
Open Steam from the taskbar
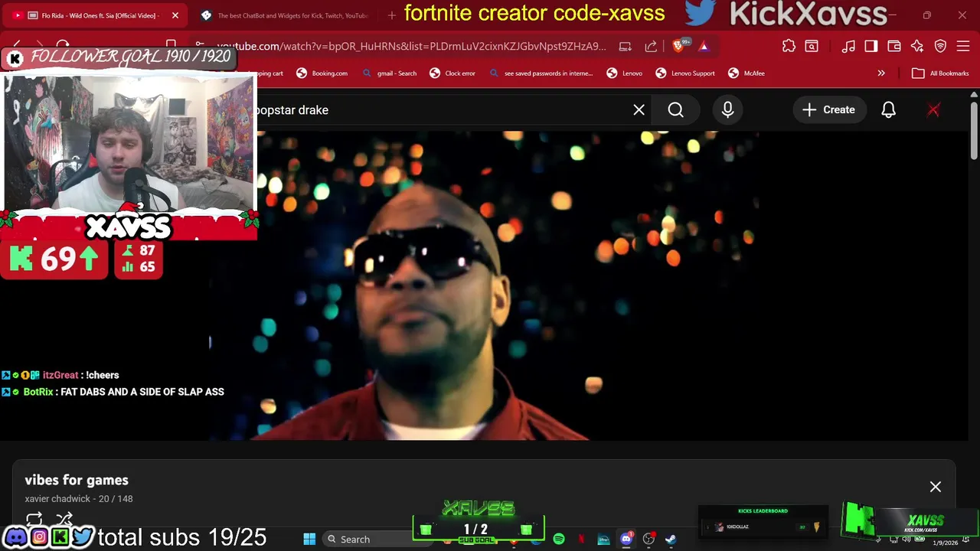point(671,540)
